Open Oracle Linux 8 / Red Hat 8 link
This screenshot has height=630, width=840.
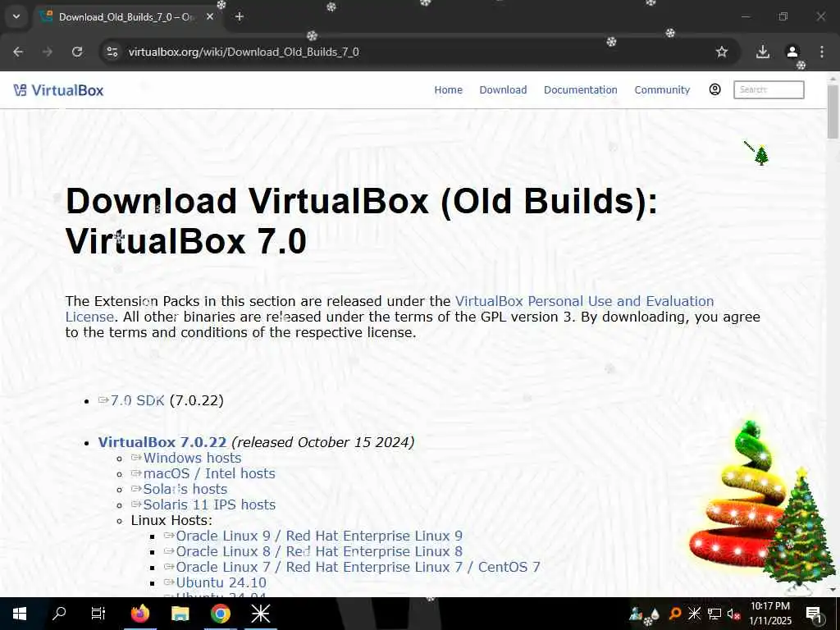coord(319,551)
